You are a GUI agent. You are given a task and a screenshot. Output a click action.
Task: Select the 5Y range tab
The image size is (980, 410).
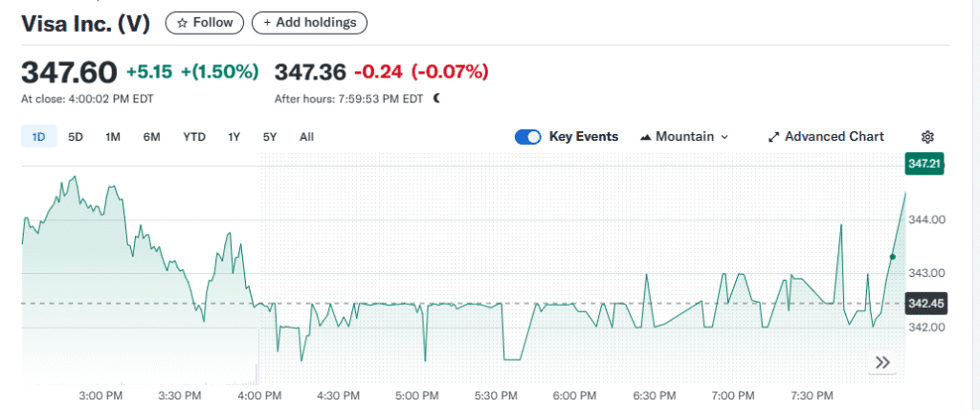(269, 136)
